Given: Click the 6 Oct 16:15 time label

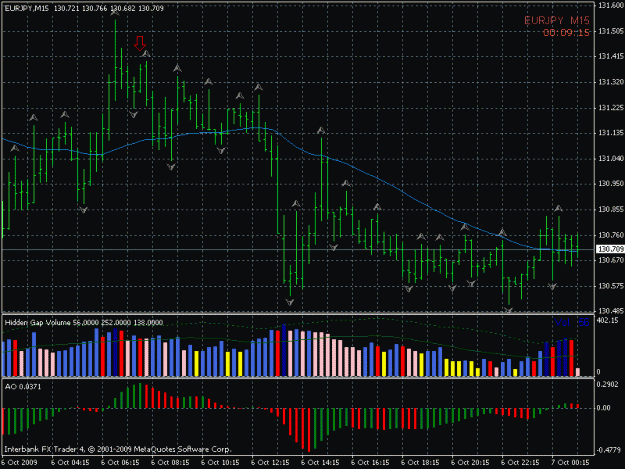Looking at the screenshot, I should tap(370, 463).
